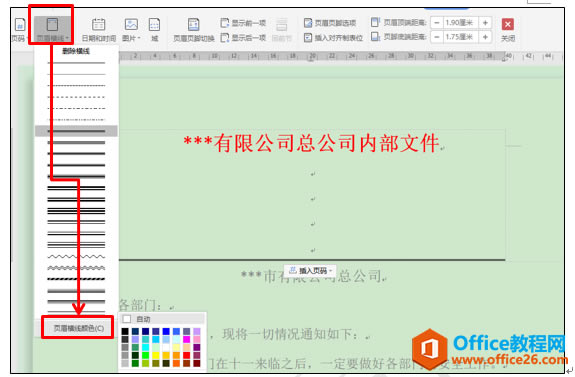
Task: Open 页眉横线颜色(C) color submenu
Action: pyautogui.click(x=78, y=328)
